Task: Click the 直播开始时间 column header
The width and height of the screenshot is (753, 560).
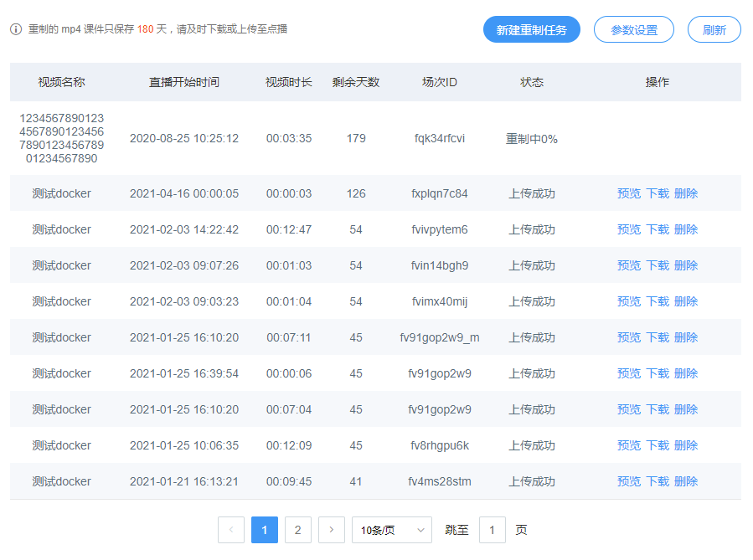Action: pyautogui.click(x=184, y=82)
